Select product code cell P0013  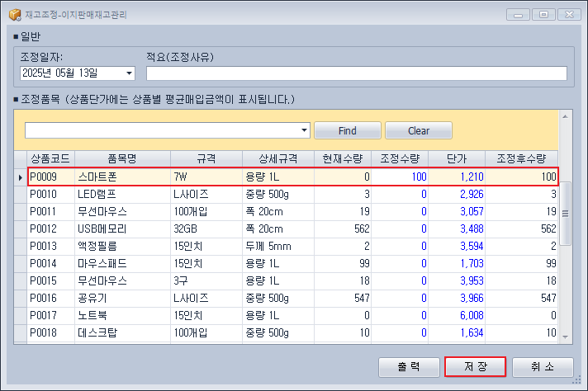pyautogui.click(x=51, y=247)
